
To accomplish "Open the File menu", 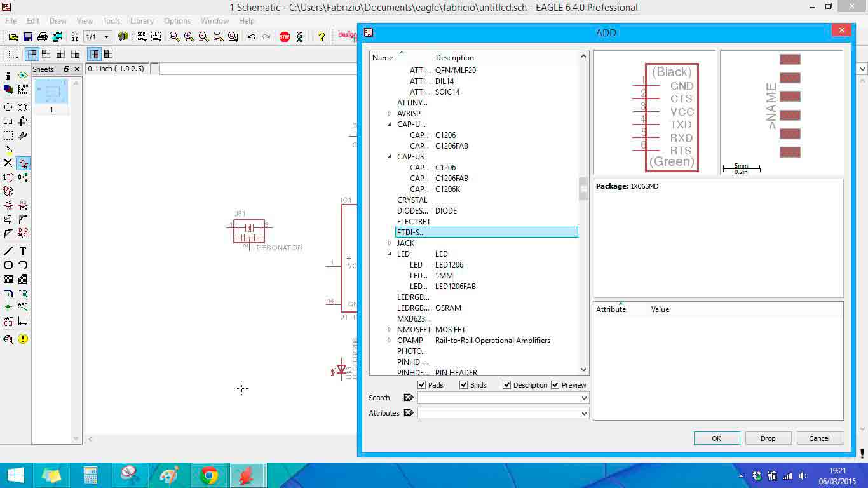I will 11,21.
